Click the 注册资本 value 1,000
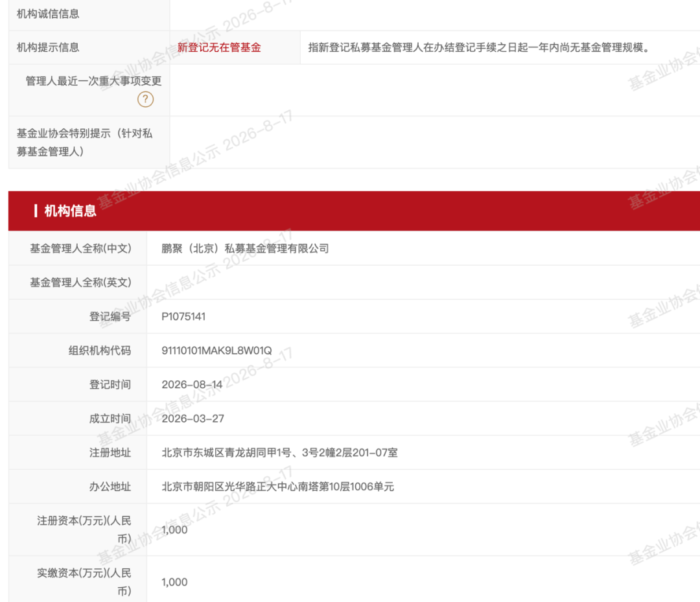The width and height of the screenshot is (700, 602). [174, 529]
